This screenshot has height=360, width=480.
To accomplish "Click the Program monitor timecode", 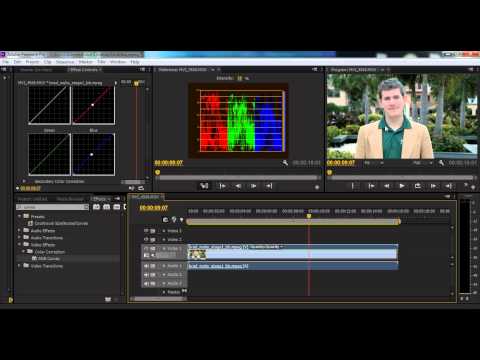I will (x=341, y=163).
